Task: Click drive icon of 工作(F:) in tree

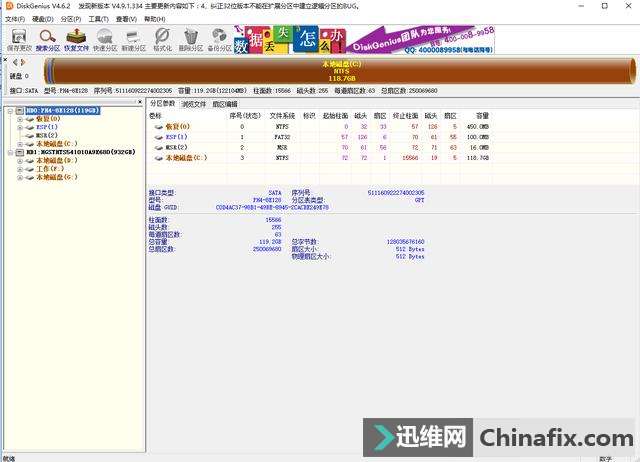Action: (29, 169)
